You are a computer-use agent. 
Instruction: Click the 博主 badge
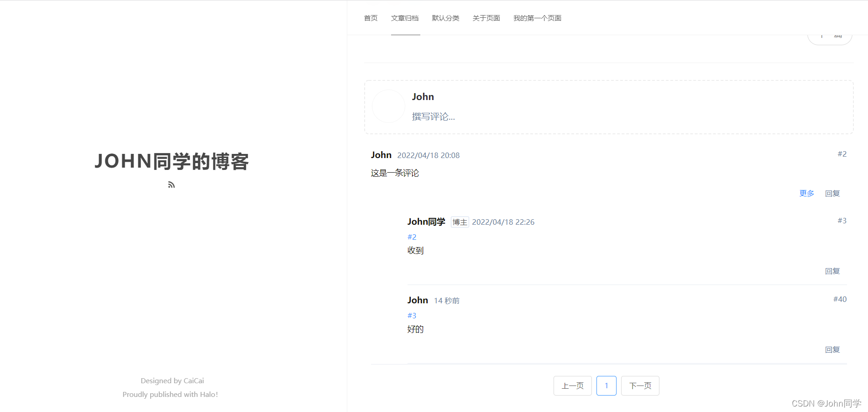[460, 222]
